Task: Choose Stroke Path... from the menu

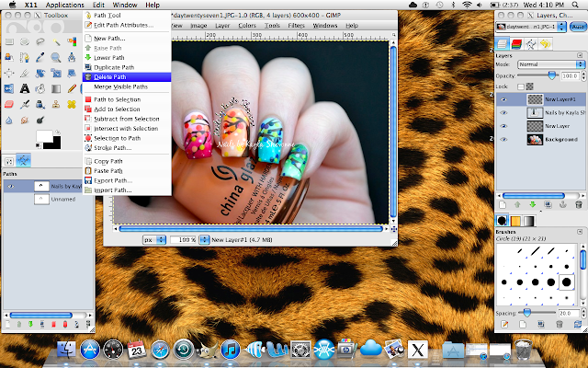Action: pyautogui.click(x=127, y=148)
